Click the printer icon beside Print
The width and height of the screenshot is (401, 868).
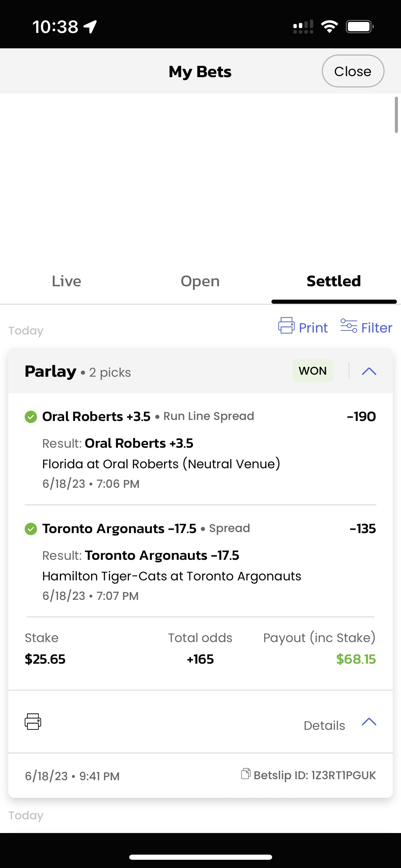pyautogui.click(x=286, y=325)
